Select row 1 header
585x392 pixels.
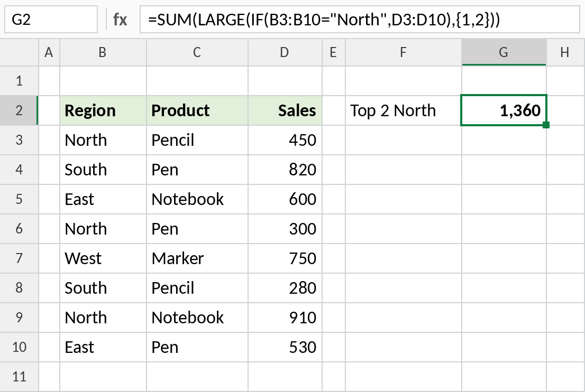click(19, 81)
